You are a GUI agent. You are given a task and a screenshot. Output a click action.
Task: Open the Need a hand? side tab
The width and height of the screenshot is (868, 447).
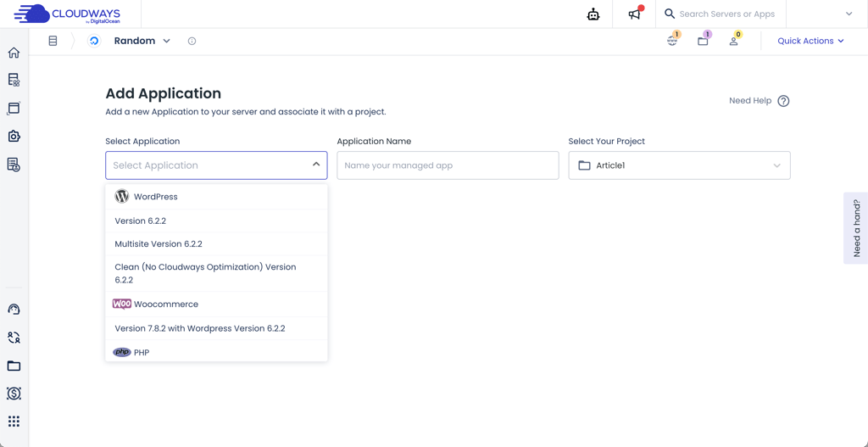[x=856, y=228]
